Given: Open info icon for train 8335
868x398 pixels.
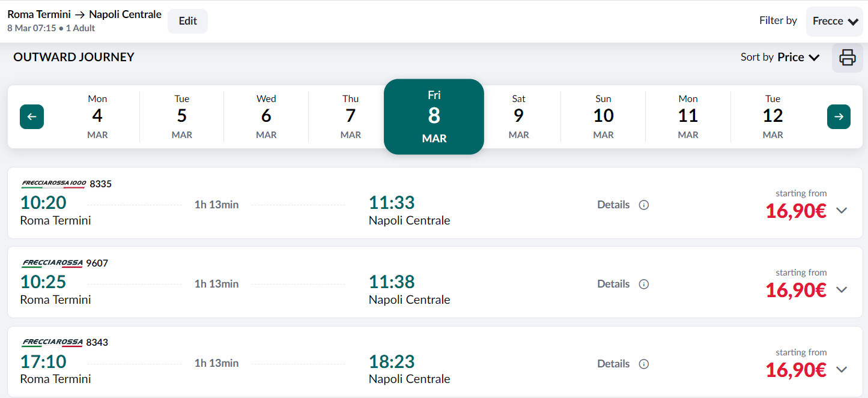Looking at the screenshot, I should click(644, 205).
